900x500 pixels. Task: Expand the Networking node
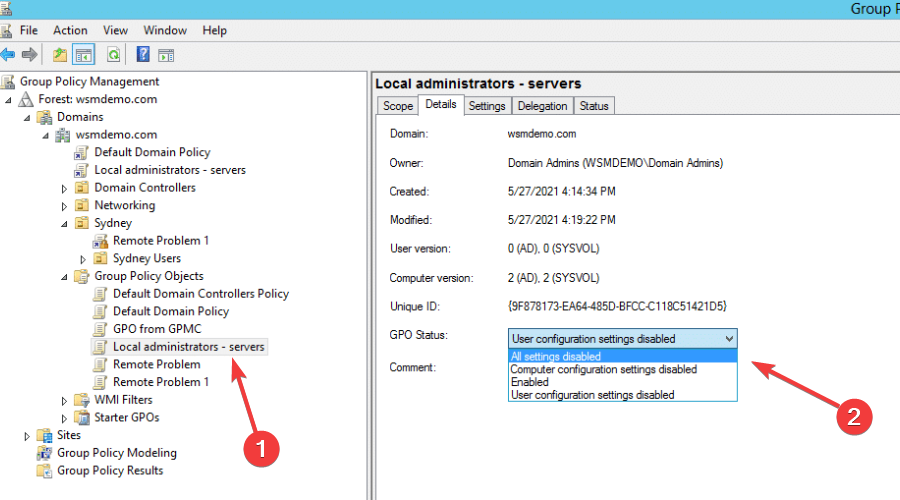click(x=64, y=206)
